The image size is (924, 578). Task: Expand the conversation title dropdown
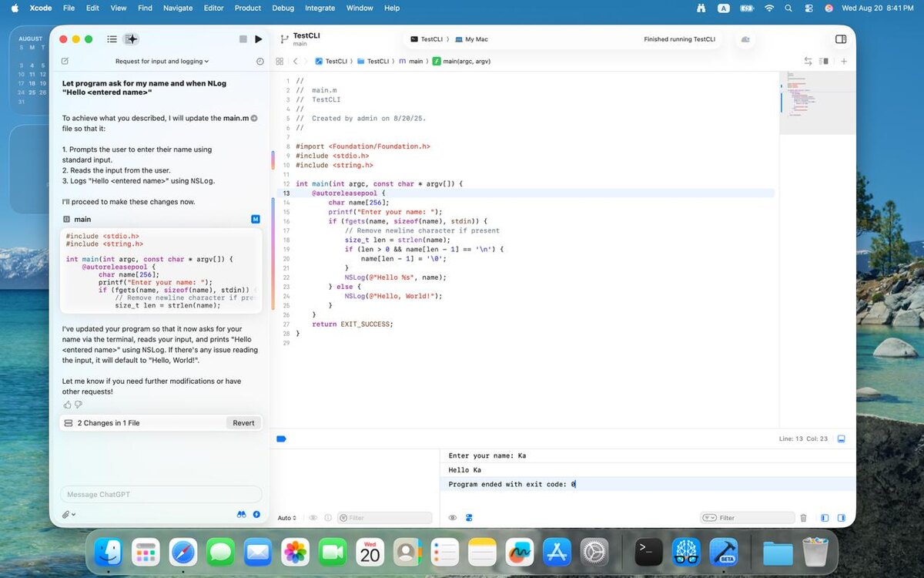[x=162, y=61]
